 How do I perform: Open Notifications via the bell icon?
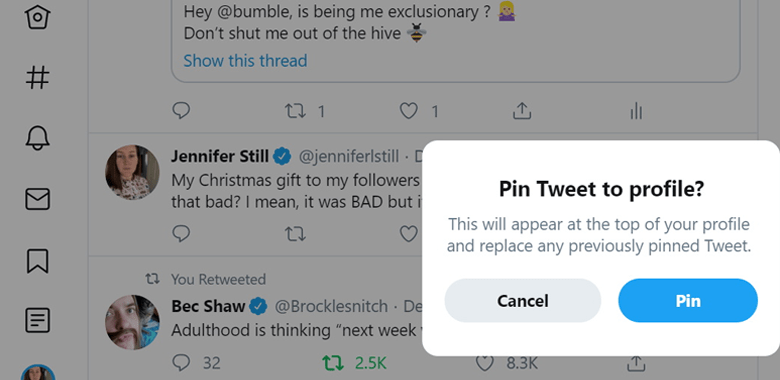[x=37, y=138]
